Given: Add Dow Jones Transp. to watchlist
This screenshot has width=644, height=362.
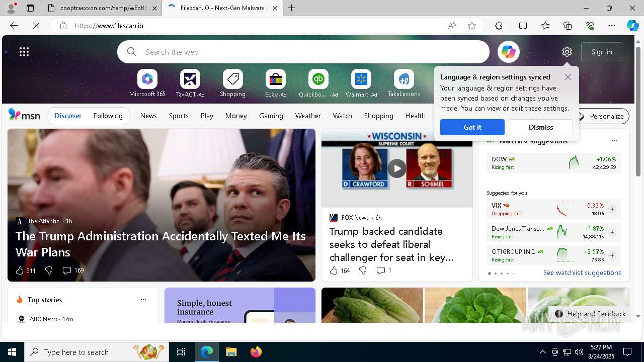Looking at the screenshot, I should point(612,232).
